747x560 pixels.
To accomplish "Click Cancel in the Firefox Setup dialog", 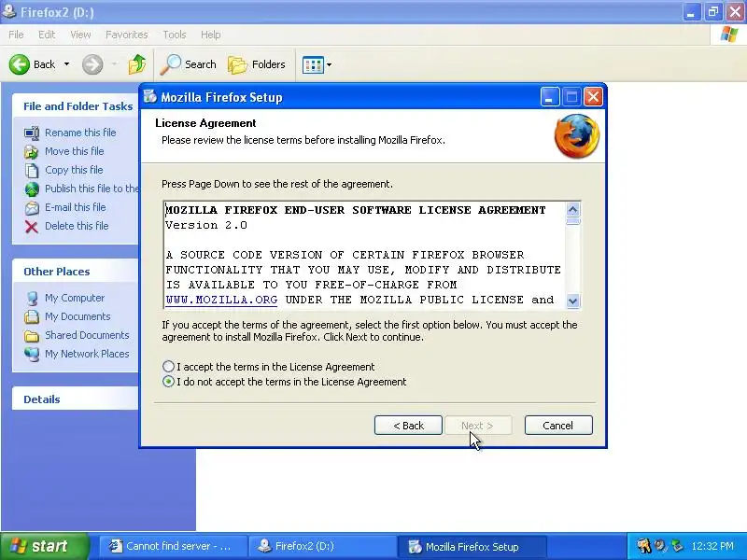I will coord(558,426).
